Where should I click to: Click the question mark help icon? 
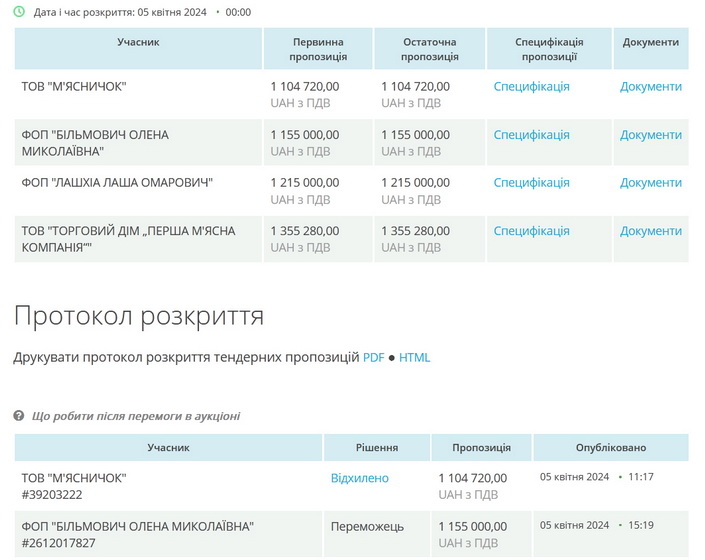pos(19,416)
